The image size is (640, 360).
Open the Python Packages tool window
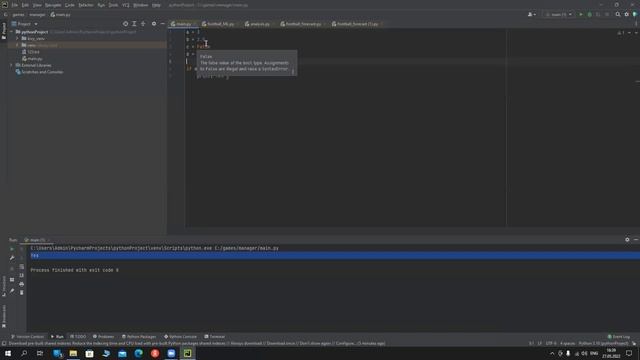click(x=139, y=337)
